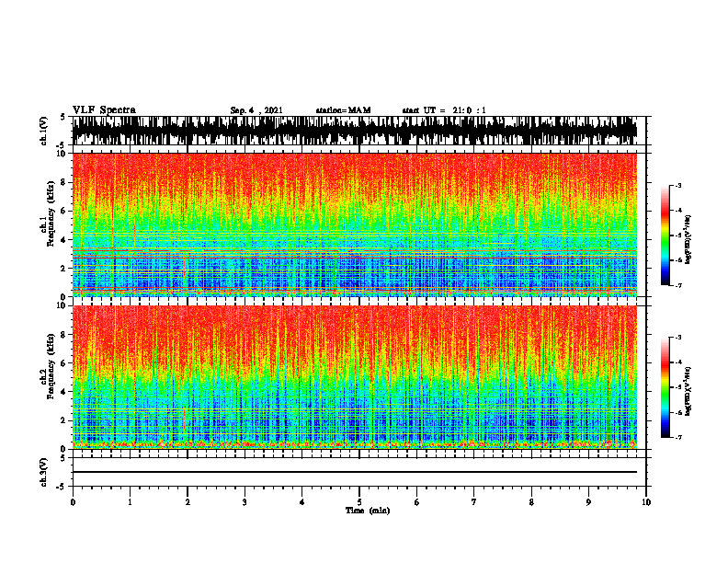Click the "station=MAM" header label
This screenshot has width=728, height=563.
pyautogui.click(x=343, y=110)
